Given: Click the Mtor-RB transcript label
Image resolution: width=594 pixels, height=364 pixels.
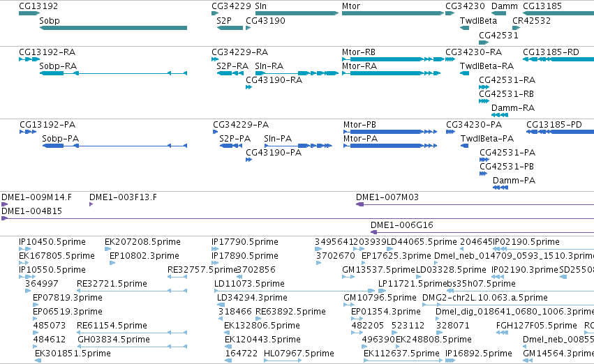Looking at the screenshot, I should [359, 52].
